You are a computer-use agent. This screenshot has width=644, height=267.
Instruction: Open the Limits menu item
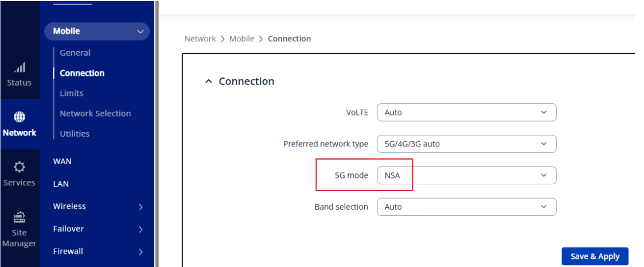click(72, 93)
